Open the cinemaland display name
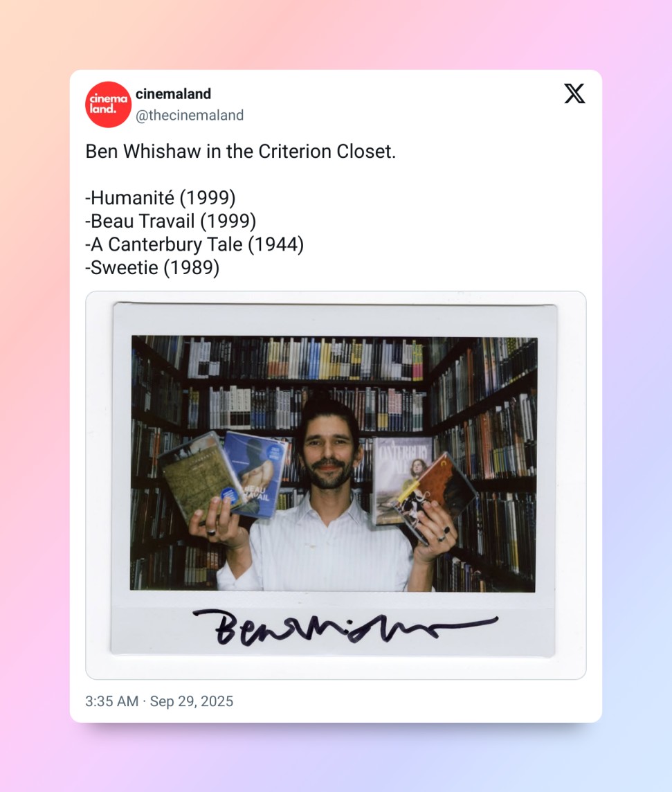 [x=173, y=94]
